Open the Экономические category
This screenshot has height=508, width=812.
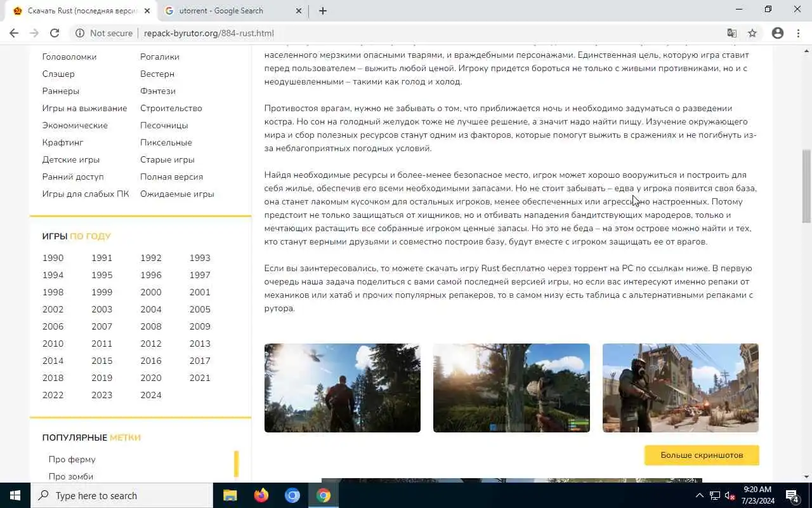(x=75, y=125)
